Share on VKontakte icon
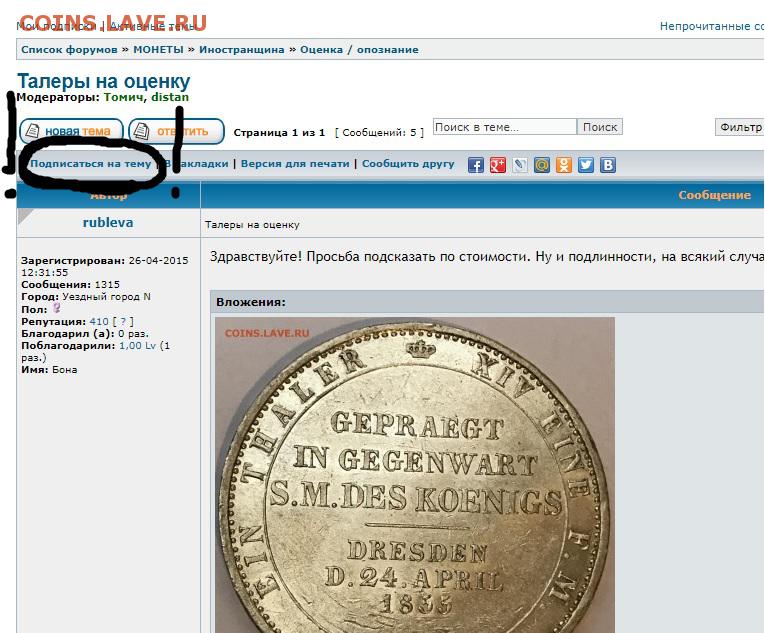Image resolution: width=765 pixels, height=633 pixels. pyautogui.click(x=607, y=165)
